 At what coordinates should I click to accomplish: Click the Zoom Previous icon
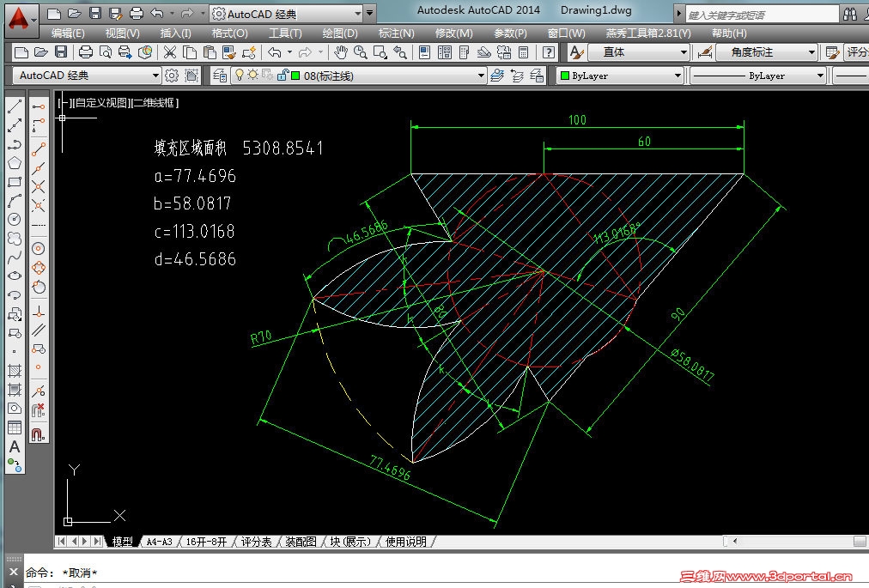pos(400,52)
